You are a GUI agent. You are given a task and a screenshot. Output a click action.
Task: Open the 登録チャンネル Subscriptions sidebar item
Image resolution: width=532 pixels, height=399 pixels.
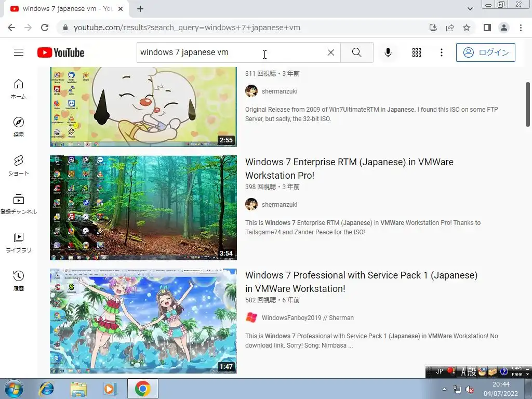click(19, 204)
